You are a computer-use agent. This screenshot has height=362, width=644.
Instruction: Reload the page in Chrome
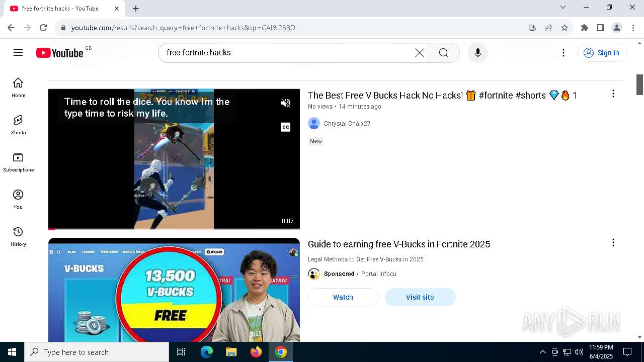[43, 28]
